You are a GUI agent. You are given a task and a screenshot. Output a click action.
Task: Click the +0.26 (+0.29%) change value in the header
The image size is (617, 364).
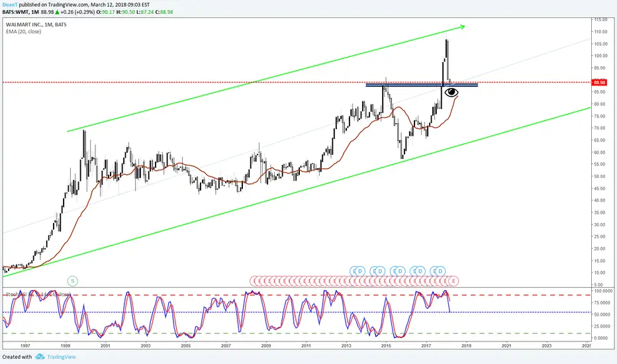(x=77, y=12)
